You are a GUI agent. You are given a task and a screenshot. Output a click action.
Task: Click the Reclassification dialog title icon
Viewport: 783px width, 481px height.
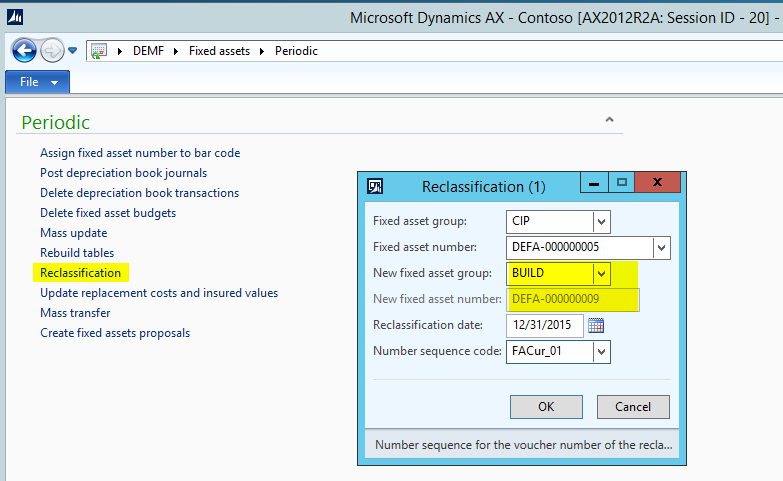point(375,186)
